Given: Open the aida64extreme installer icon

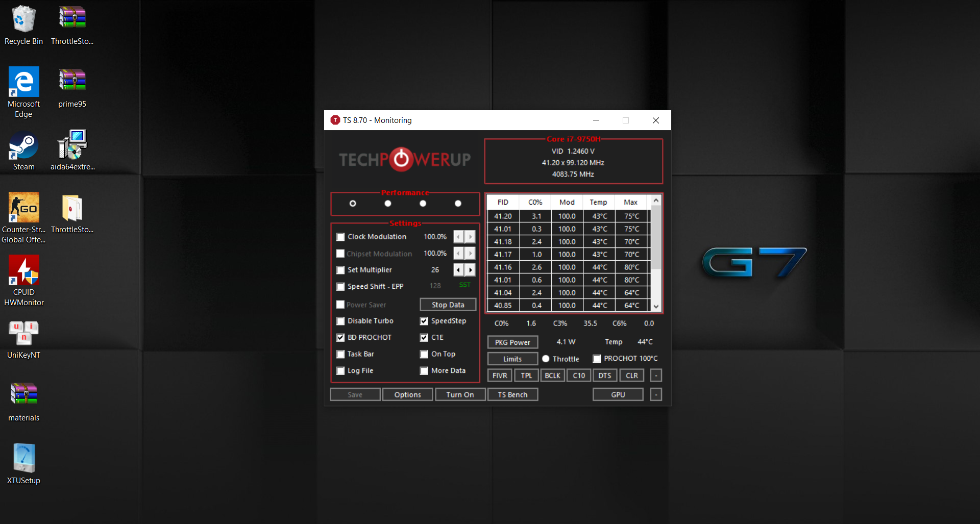Looking at the screenshot, I should pyautogui.click(x=72, y=151).
